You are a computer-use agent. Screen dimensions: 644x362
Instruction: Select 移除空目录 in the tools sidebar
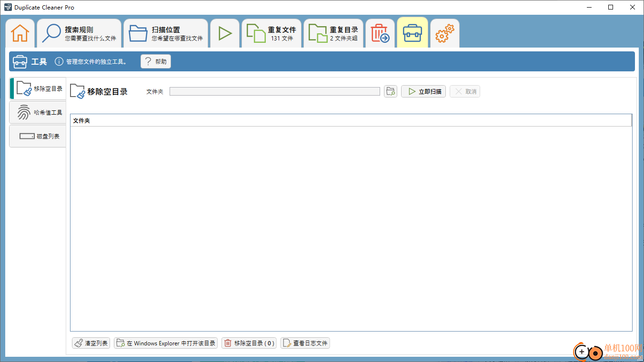38,88
